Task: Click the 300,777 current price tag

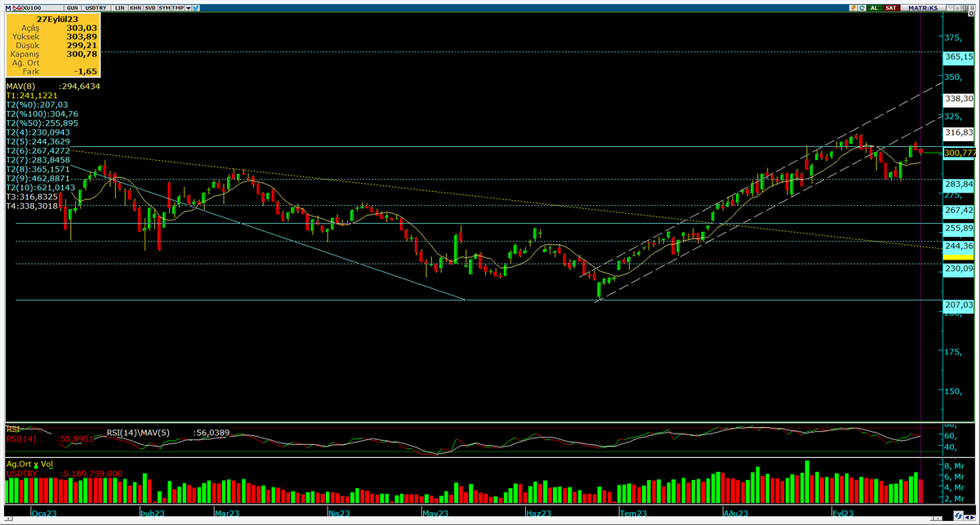Action: point(960,153)
